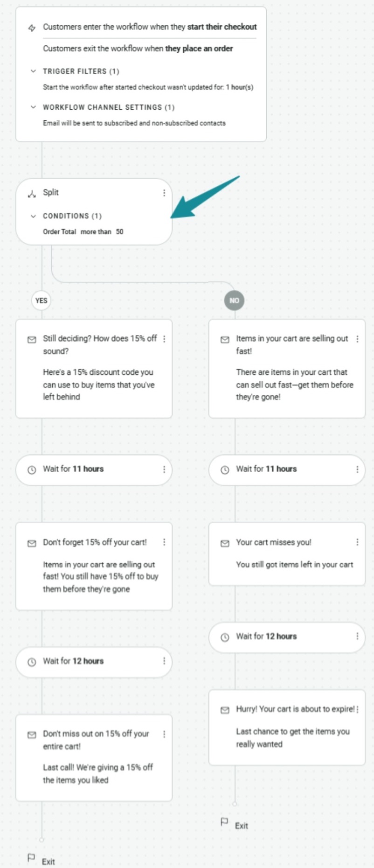Select the Exit flag under YES branch
This screenshot has width=374, height=868.
point(31,858)
